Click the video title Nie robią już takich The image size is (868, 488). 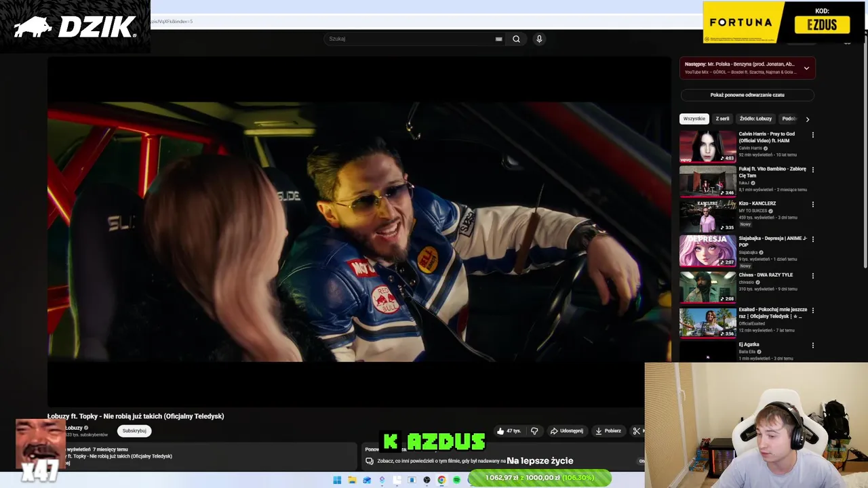pos(136,416)
